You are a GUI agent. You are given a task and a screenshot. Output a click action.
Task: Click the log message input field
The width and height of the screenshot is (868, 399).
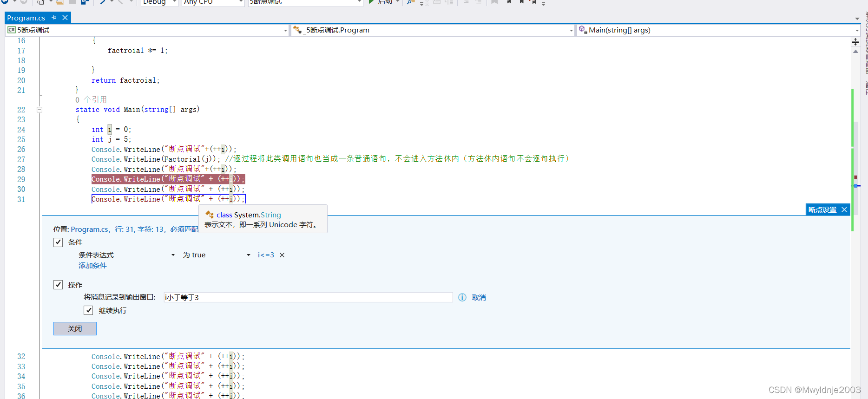click(308, 297)
